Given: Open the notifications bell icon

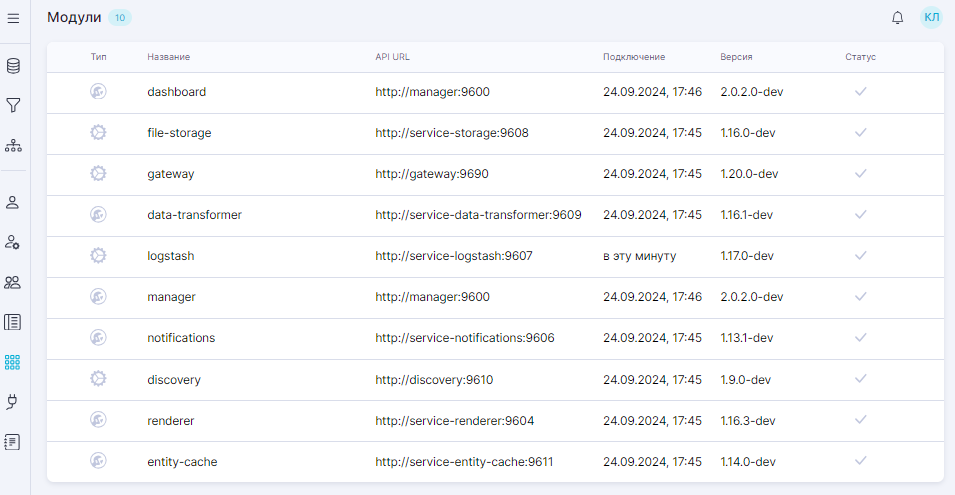Looking at the screenshot, I should tap(897, 18).
